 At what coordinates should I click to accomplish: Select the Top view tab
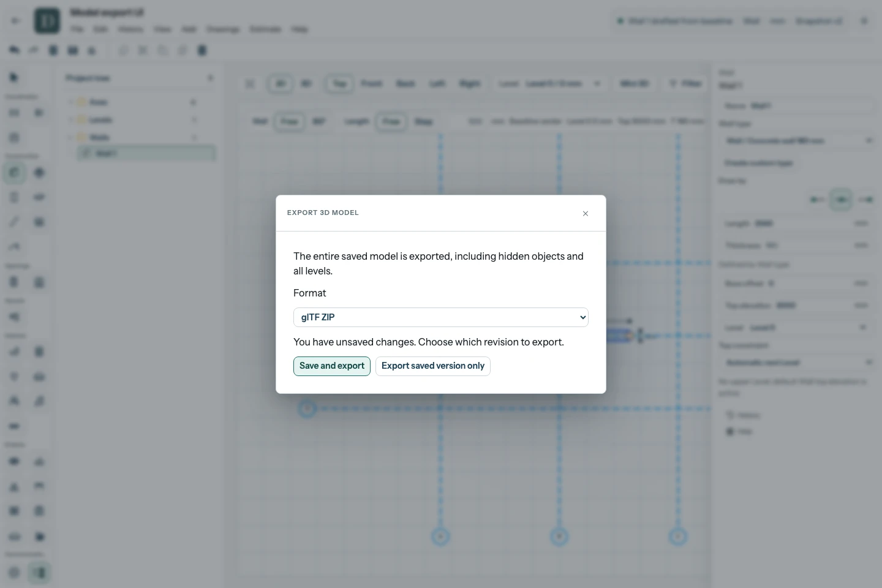point(339,83)
